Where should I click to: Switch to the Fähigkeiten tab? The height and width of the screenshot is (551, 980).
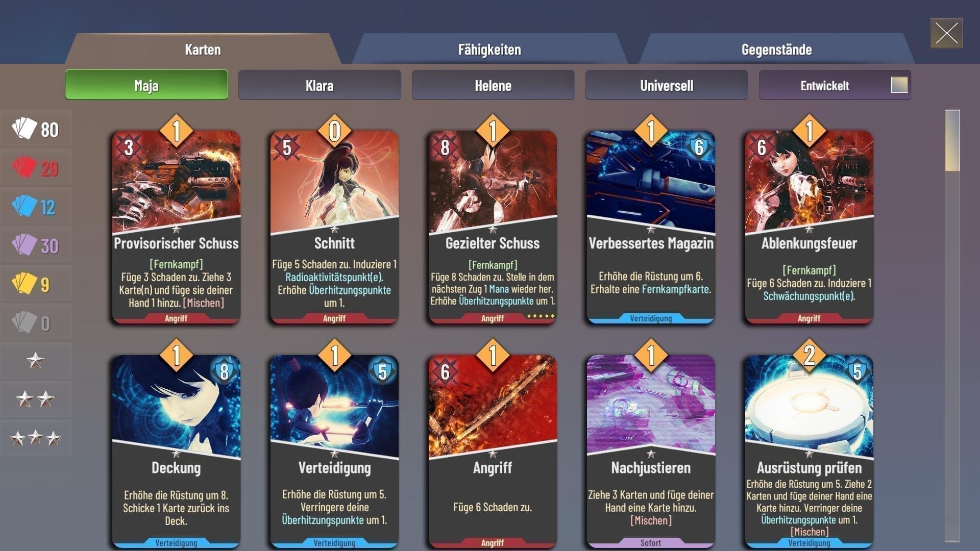point(489,49)
